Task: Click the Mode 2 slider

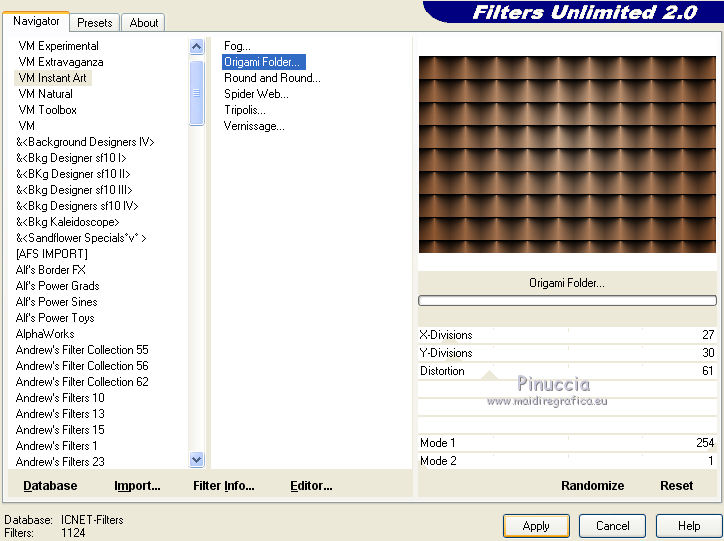Action: (x=567, y=461)
